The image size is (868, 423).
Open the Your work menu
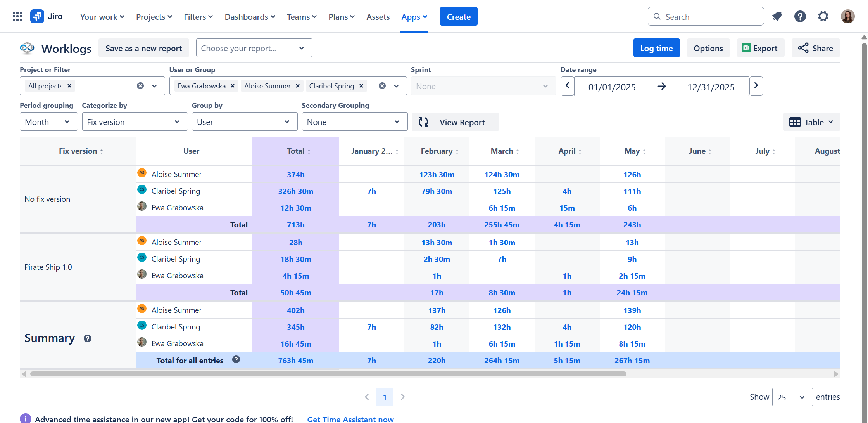(x=102, y=17)
